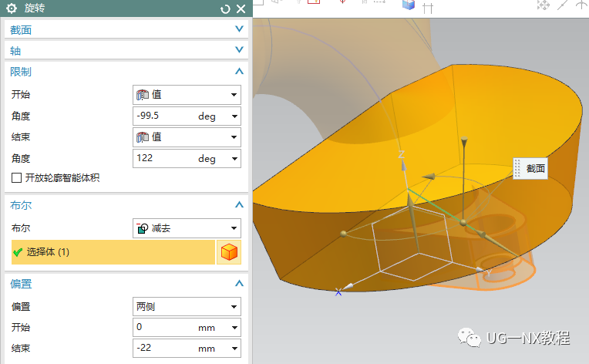Expand the 轴 section
This screenshot has height=364, width=589.
click(x=239, y=49)
